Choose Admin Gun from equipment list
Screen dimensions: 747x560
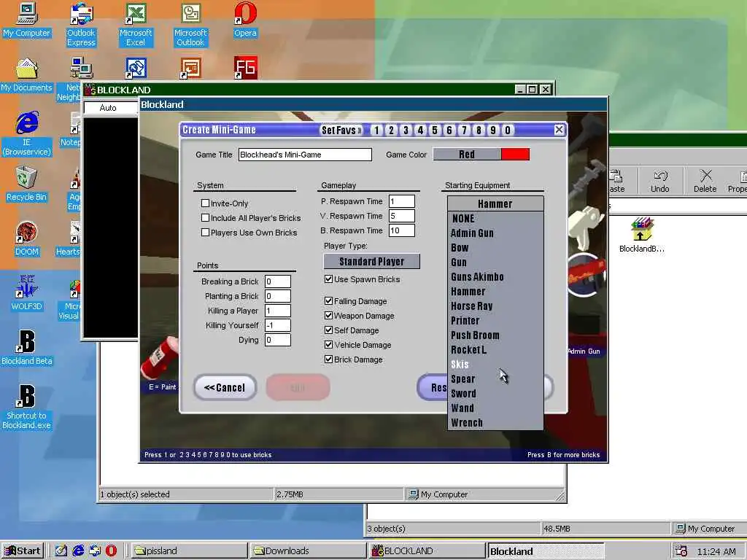point(495,233)
